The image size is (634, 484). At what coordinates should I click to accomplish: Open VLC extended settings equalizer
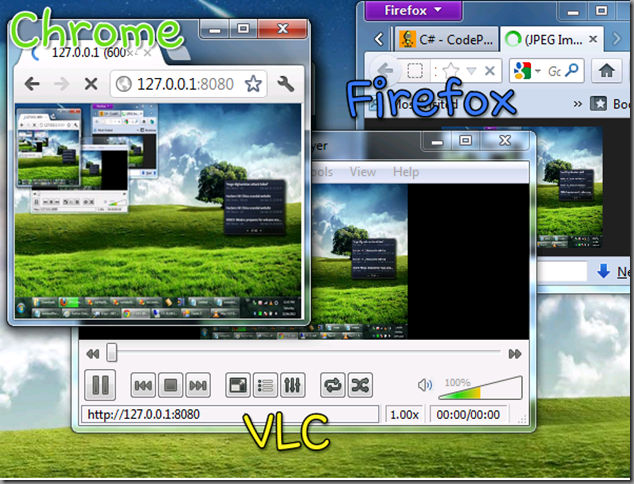292,385
